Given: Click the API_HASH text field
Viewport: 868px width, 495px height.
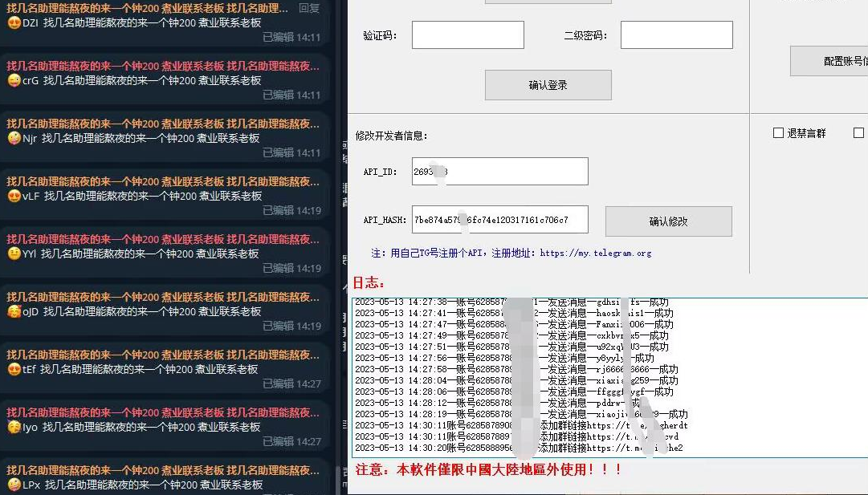Looking at the screenshot, I should [x=499, y=220].
